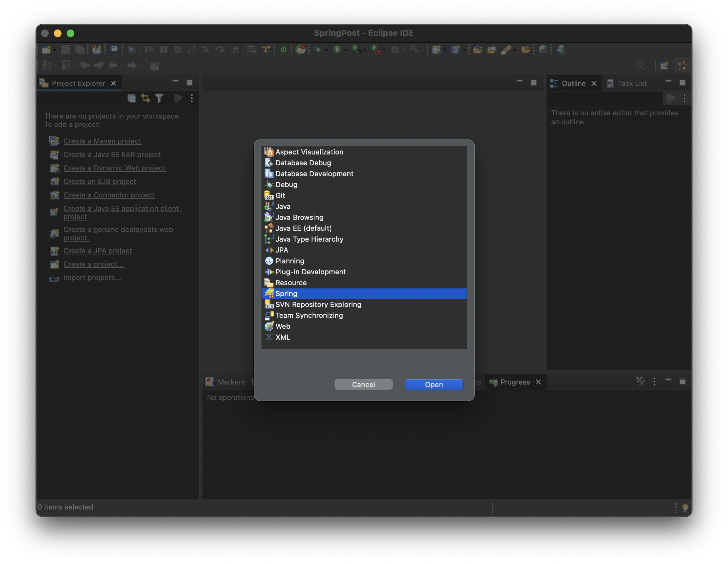Click the Open button in dialog

coord(434,384)
